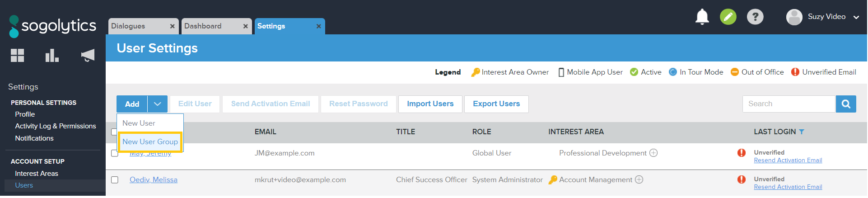The height and width of the screenshot is (198, 868).
Task: Open the notifications bell icon
Action: pos(702,17)
